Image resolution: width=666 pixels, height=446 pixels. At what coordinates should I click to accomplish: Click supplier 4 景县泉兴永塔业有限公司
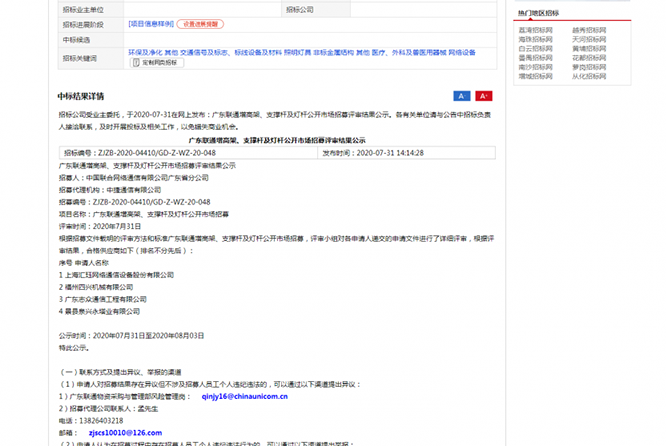[x=99, y=311]
